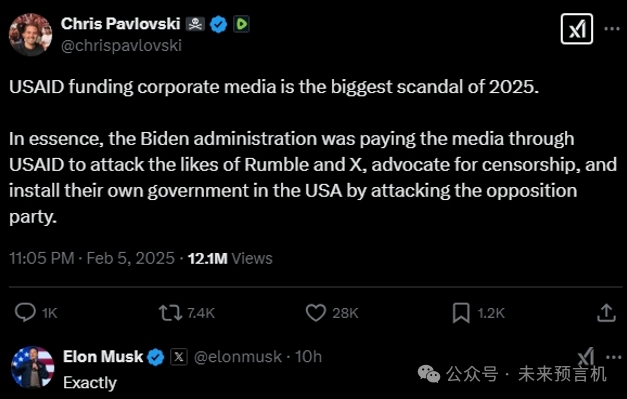Share the post via share icon
627x399 pixels.
point(606,313)
